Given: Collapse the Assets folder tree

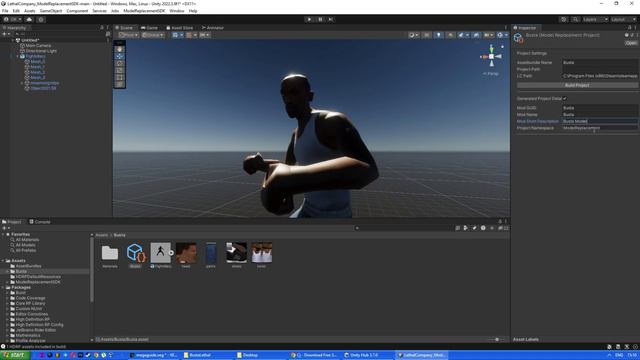Looking at the screenshot, I should (x=3, y=260).
